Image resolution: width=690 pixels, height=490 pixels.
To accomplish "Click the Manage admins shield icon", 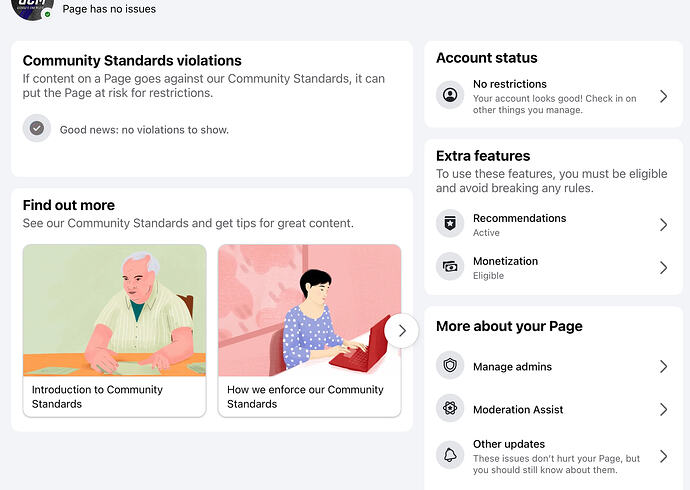I will click(x=450, y=365).
